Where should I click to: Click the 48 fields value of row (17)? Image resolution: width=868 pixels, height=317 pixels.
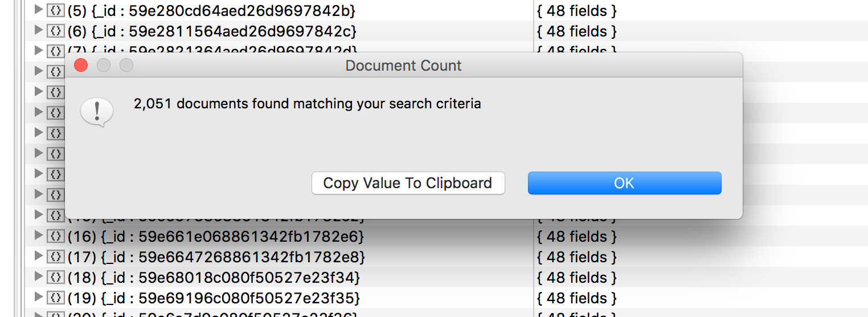click(x=576, y=257)
